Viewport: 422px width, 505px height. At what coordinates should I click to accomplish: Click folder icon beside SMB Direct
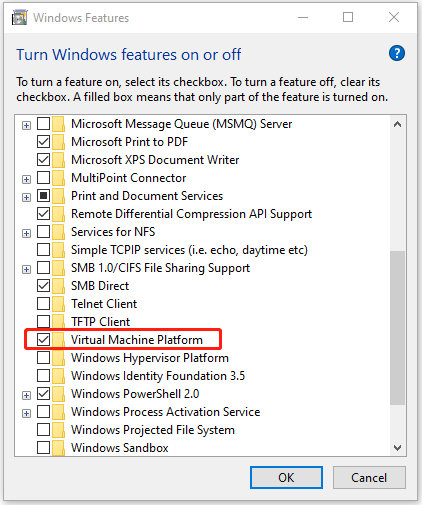point(59,286)
